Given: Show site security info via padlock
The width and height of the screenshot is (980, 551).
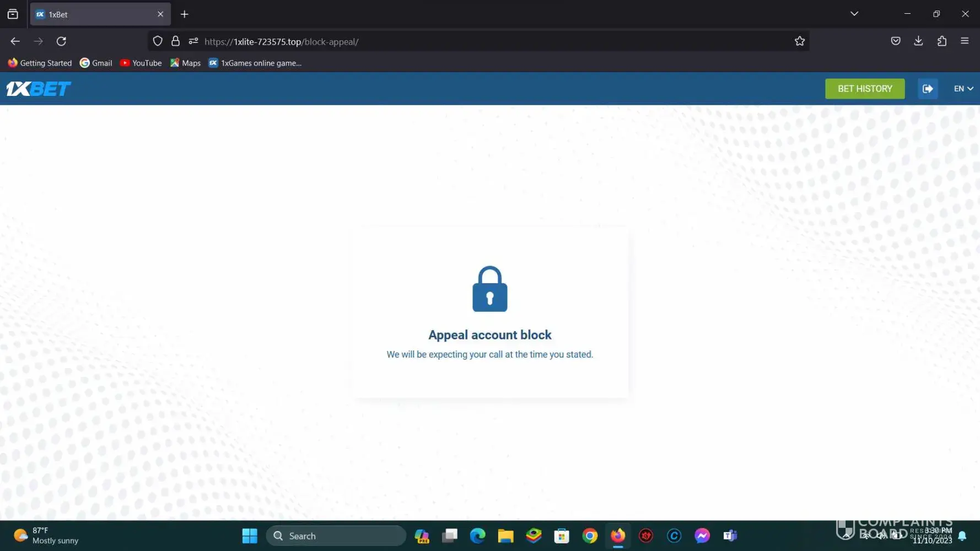Looking at the screenshot, I should (175, 41).
